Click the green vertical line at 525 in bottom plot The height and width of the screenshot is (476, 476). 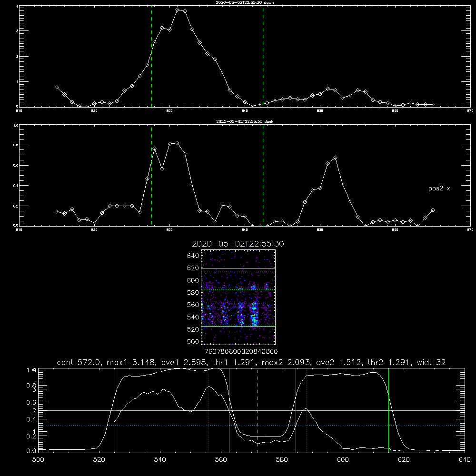point(115,410)
